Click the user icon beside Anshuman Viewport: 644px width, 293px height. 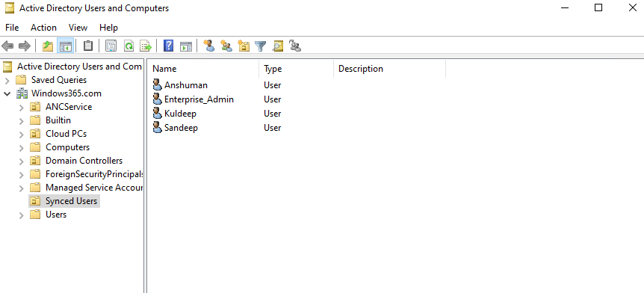click(x=158, y=84)
